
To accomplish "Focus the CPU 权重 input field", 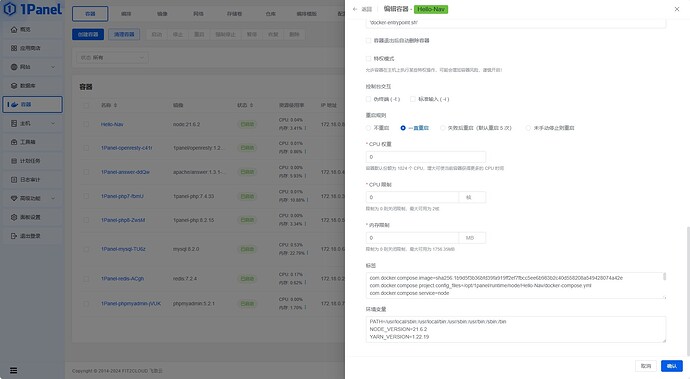I will 426,157.
